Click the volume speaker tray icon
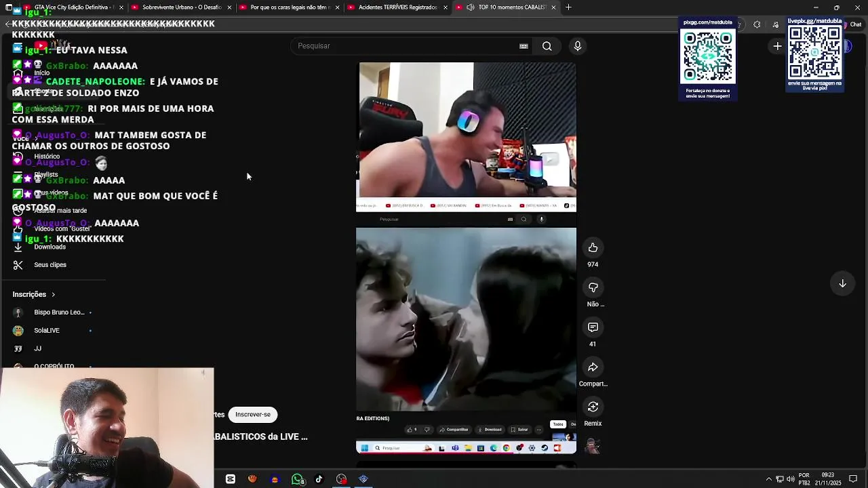This screenshot has width=868, height=488. [790, 479]
